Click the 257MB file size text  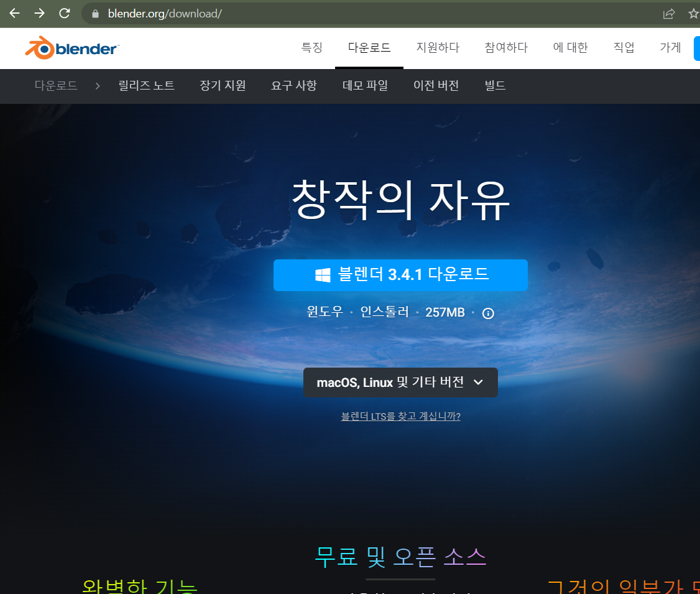coord(445,312)
